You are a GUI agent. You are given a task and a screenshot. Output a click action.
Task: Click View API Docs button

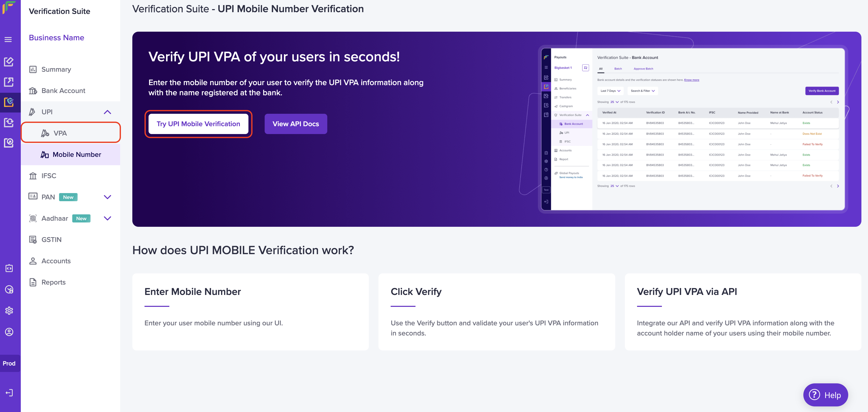pos(296,123)
